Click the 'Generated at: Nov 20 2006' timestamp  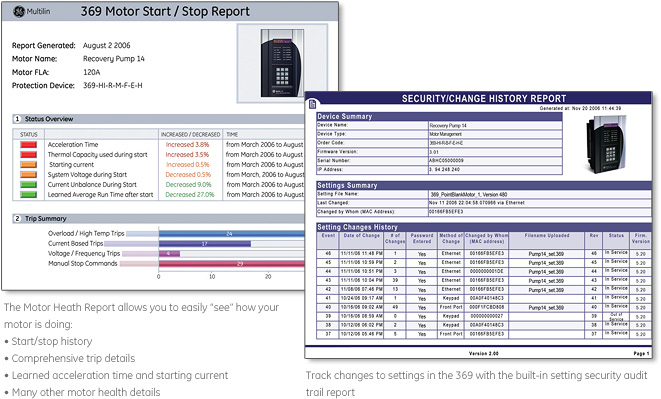pyautogui.click(x=580, y=108)
